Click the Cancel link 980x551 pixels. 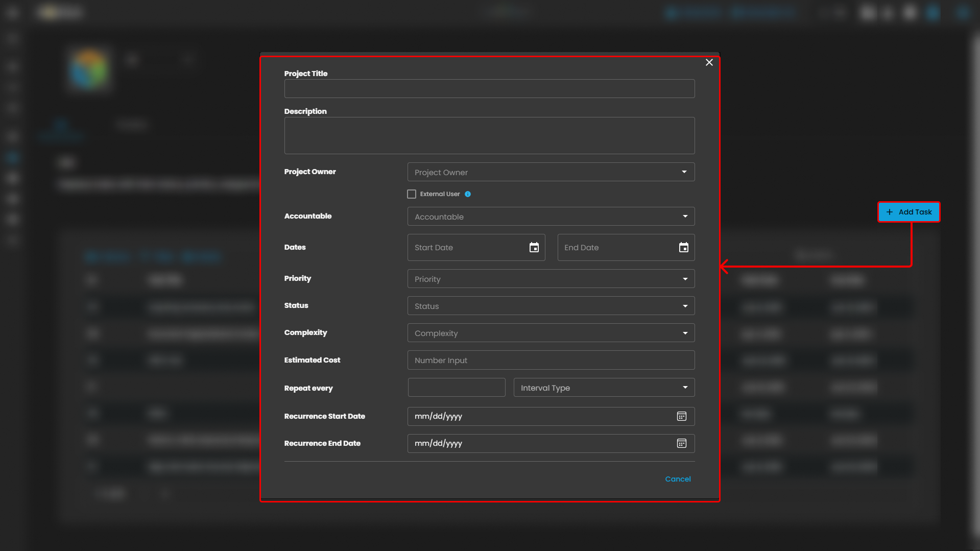pos(678,479)
